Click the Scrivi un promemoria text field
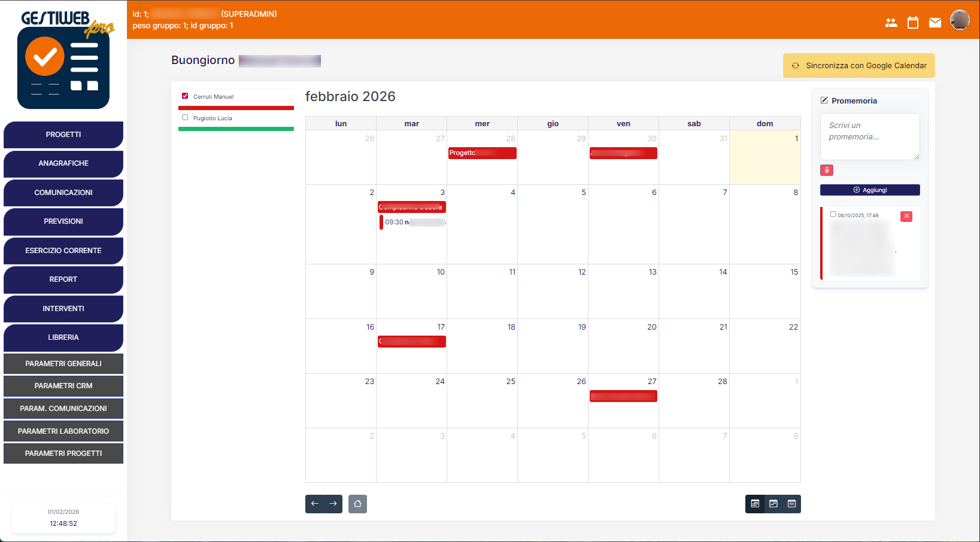The height and width of the screenshot is (542, 980). [x=869, y=136]
